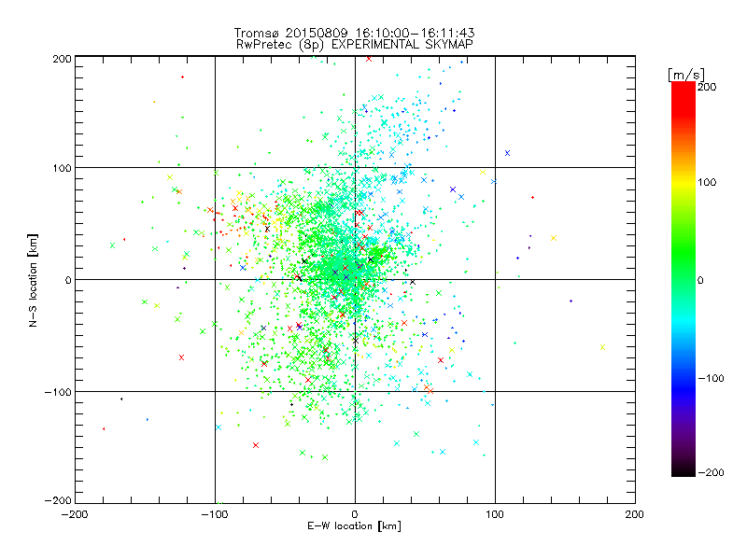Click x-axis tick label '200'
This screenshot has height=560, width=747.
tap(635, 514)
